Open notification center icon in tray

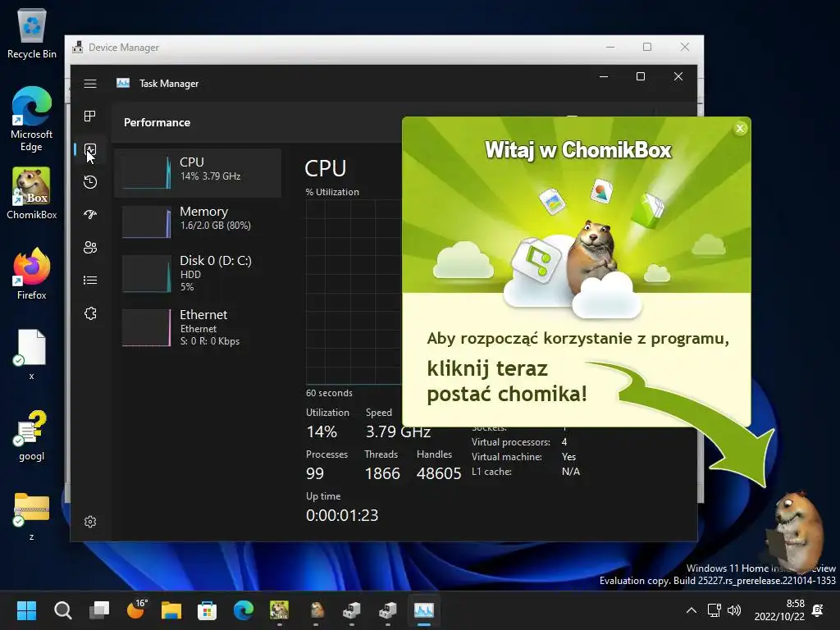pyautogui.click(x=818, y=610)
